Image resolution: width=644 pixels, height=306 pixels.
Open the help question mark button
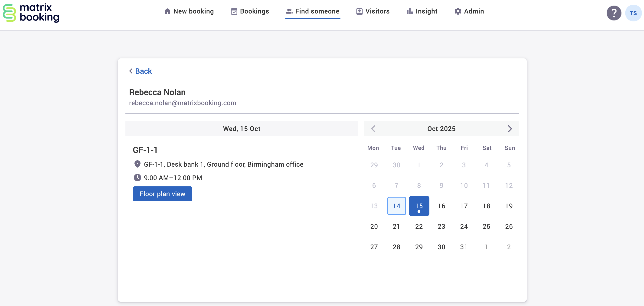point(614,13)
